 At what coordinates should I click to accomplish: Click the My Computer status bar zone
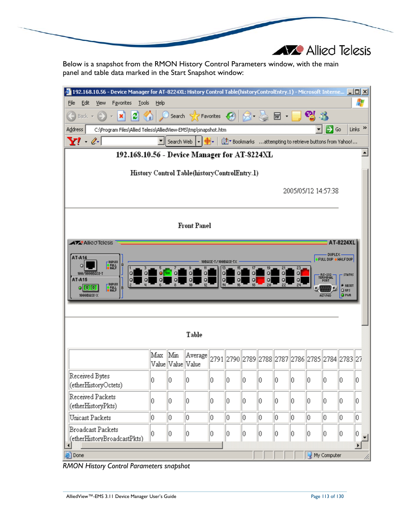pyautogui.click(x=324, y=455)
